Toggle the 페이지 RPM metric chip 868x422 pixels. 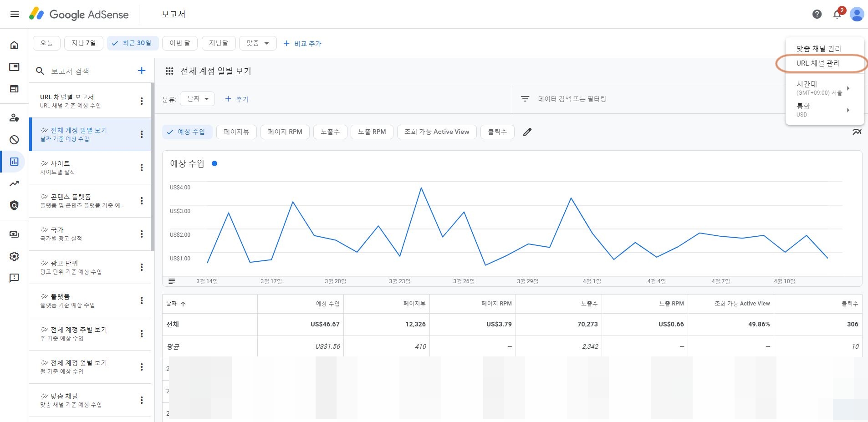[x=285, y=132]
